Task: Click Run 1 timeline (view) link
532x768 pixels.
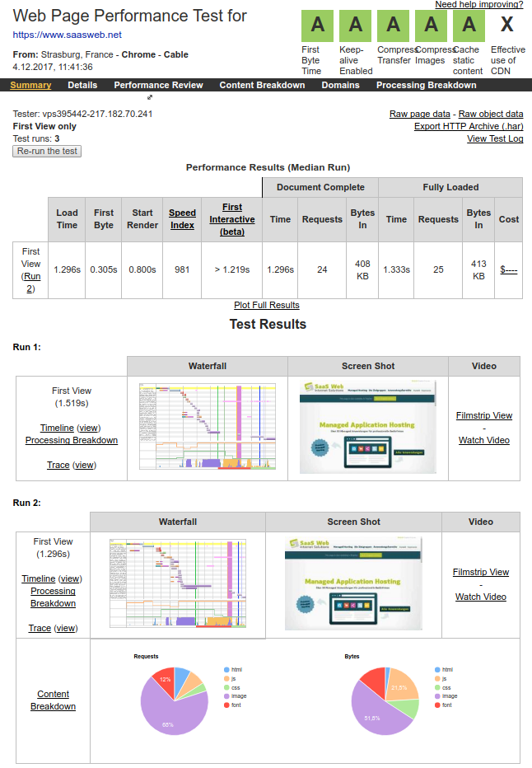Action: 89,428
